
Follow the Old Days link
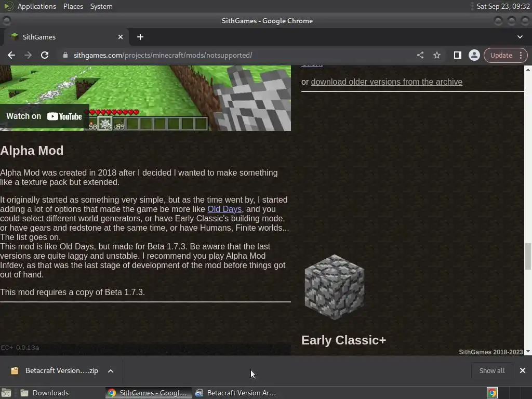[x=224, y=209]
